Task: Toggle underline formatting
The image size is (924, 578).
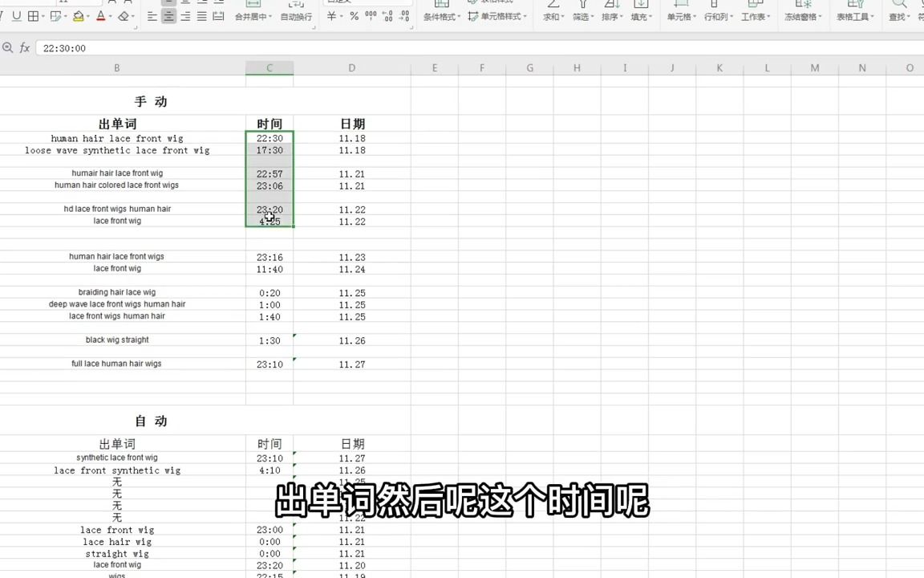Action: (17, 17)
